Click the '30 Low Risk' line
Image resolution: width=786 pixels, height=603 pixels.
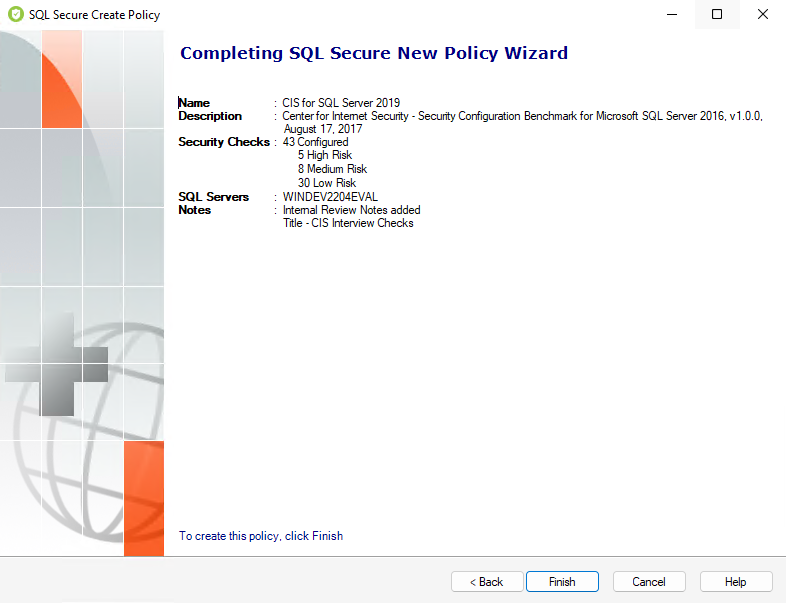point(327,183)
